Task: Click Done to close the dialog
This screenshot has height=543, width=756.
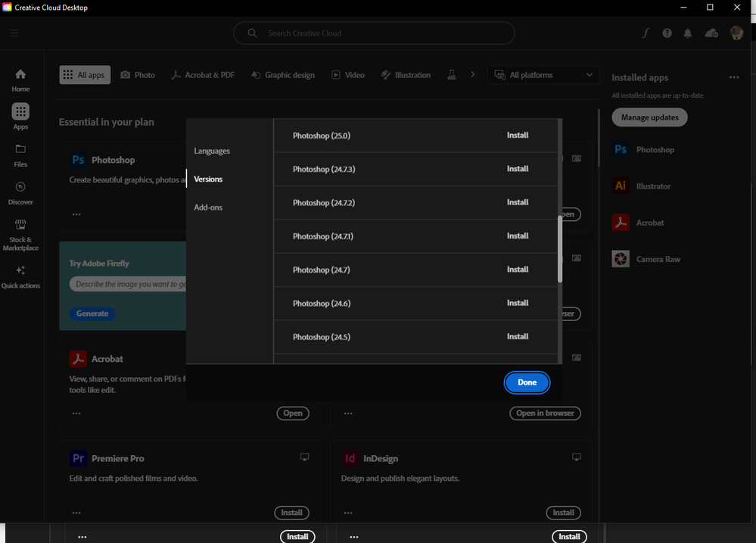Action: [x=527, y=382]
